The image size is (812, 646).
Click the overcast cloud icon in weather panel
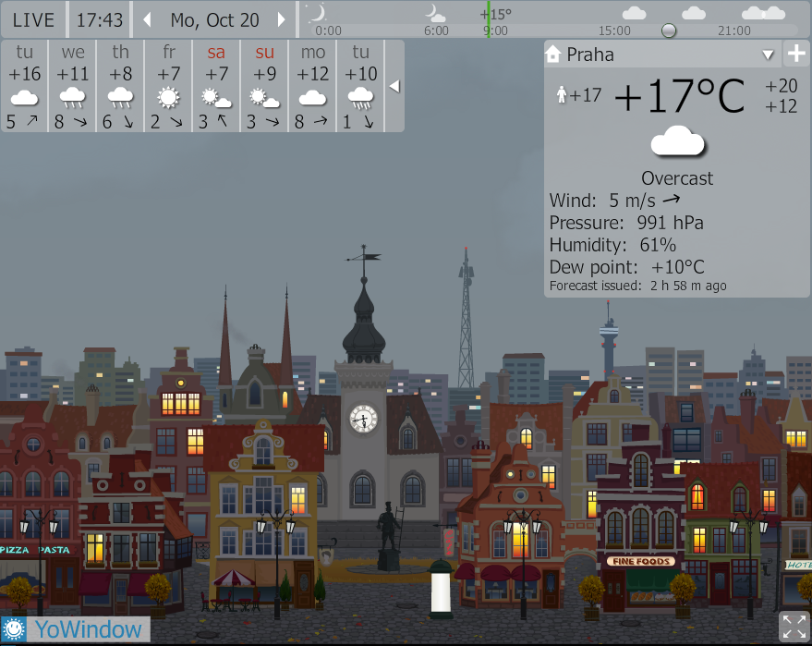coord(677,142)
